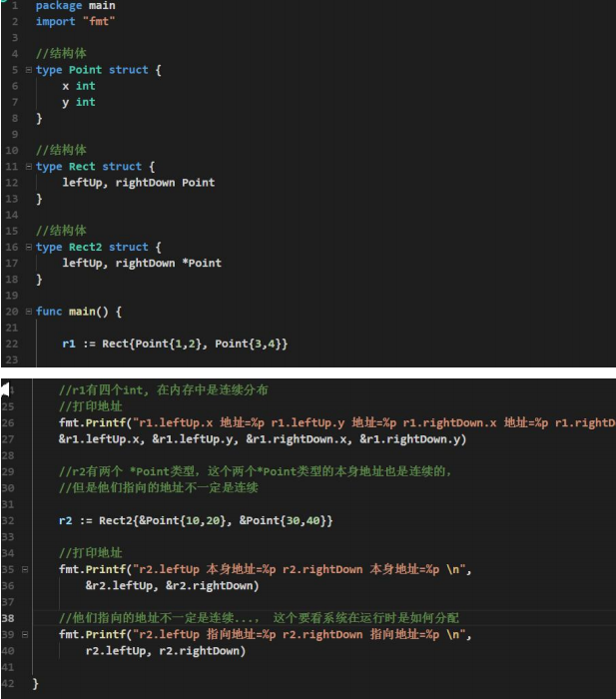Click 'func main() {' line

tap(79, 312)
